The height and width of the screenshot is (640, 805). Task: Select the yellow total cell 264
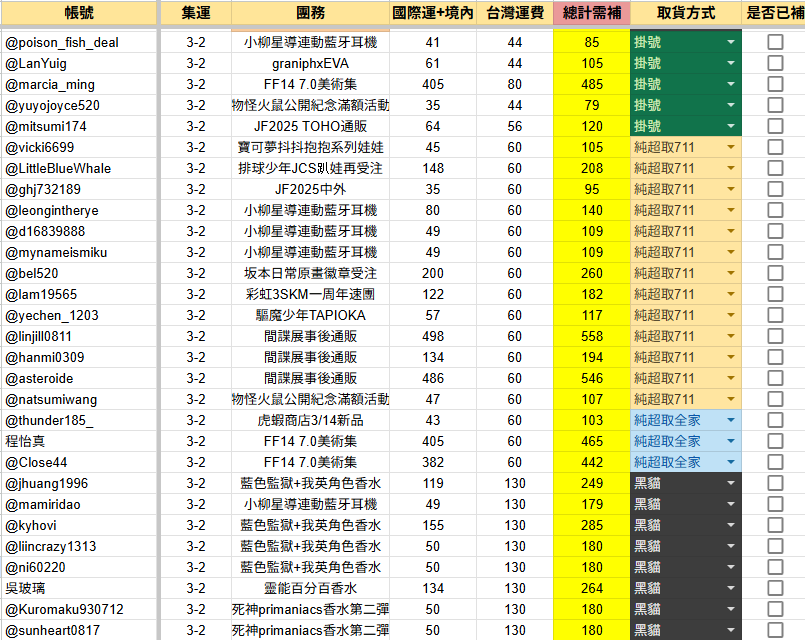(x=592, y=588)
